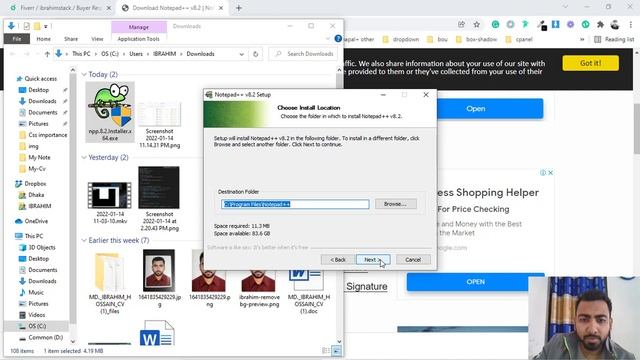Image resolution: width=640 pixels, height=360 pixels.
Task: Open Explorer help icon
Action: pyautogui.click(x=338, y=39)
